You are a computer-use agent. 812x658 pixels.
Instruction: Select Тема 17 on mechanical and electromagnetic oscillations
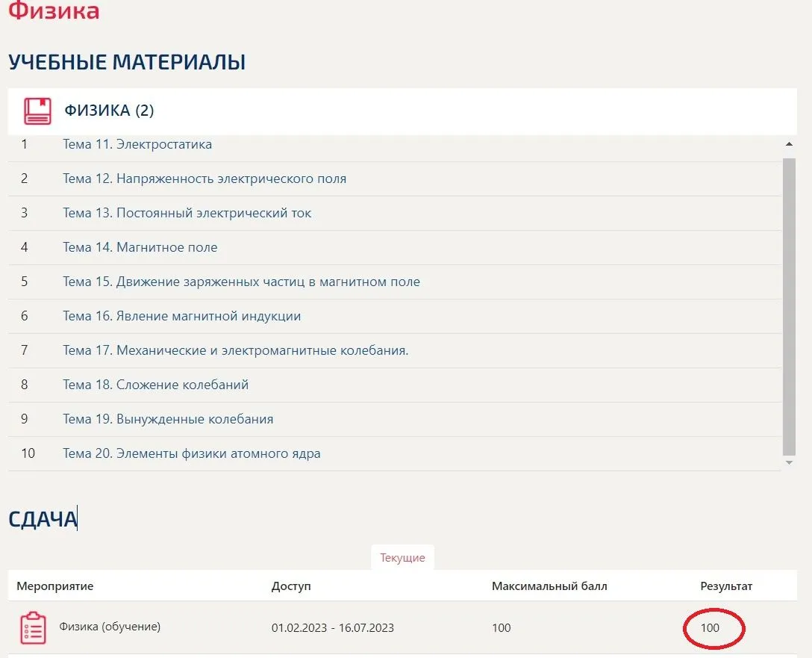click(x=235, y=350)
